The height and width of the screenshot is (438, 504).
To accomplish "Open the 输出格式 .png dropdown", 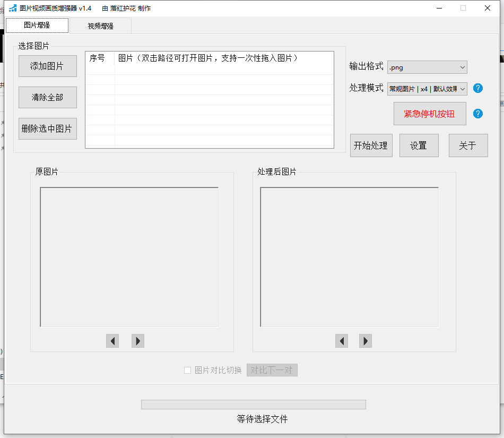I will (427, 67).
